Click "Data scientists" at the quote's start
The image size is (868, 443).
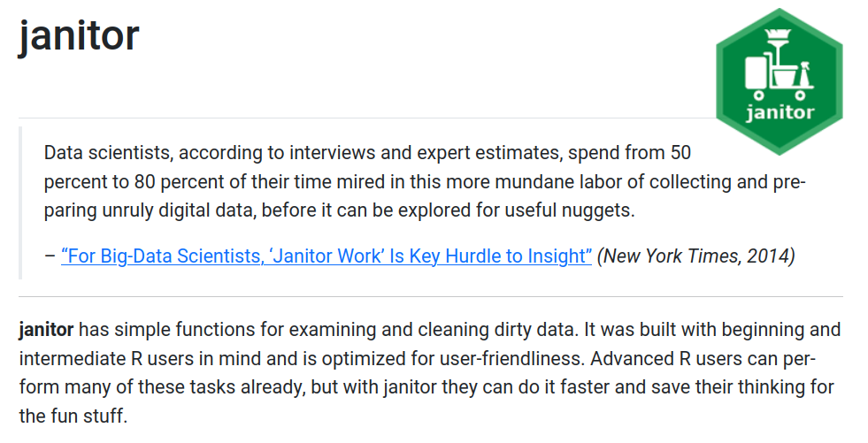[x=103, y=152]
